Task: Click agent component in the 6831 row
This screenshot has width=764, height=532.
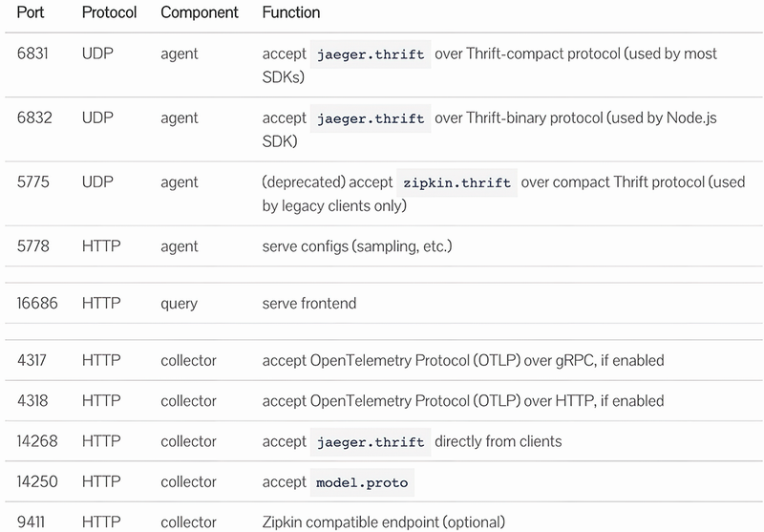Action: [x=180, y=54]
